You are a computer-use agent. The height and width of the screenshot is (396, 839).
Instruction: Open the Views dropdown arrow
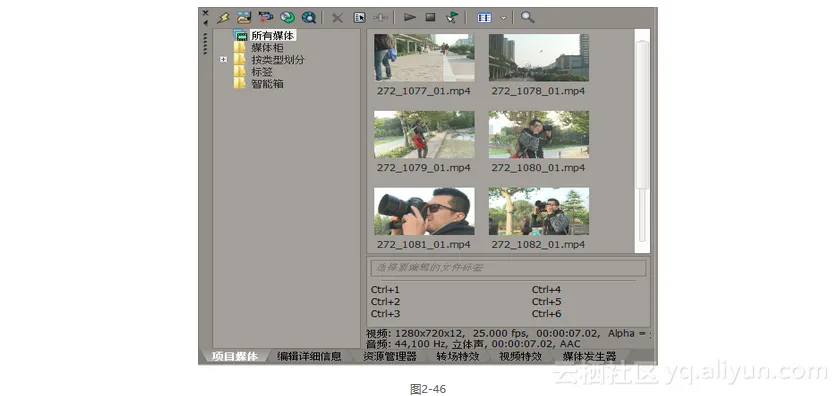(x=504, y=18)
